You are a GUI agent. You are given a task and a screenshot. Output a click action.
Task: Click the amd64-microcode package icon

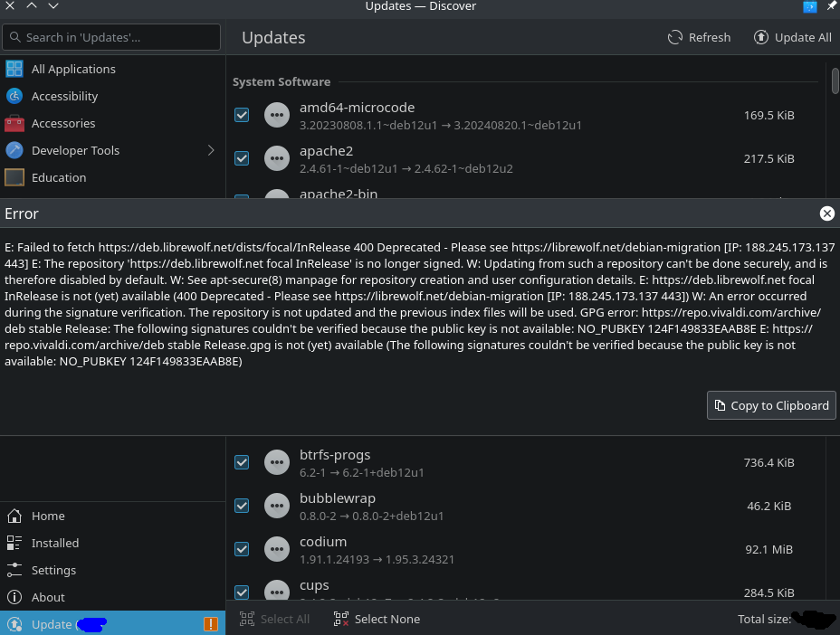click(277, 115)
